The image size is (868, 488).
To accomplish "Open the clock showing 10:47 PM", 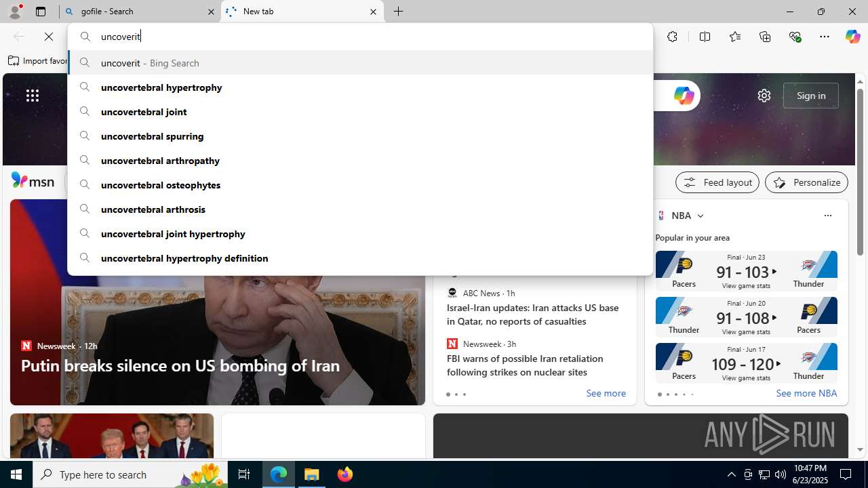I will click(810, 474).
